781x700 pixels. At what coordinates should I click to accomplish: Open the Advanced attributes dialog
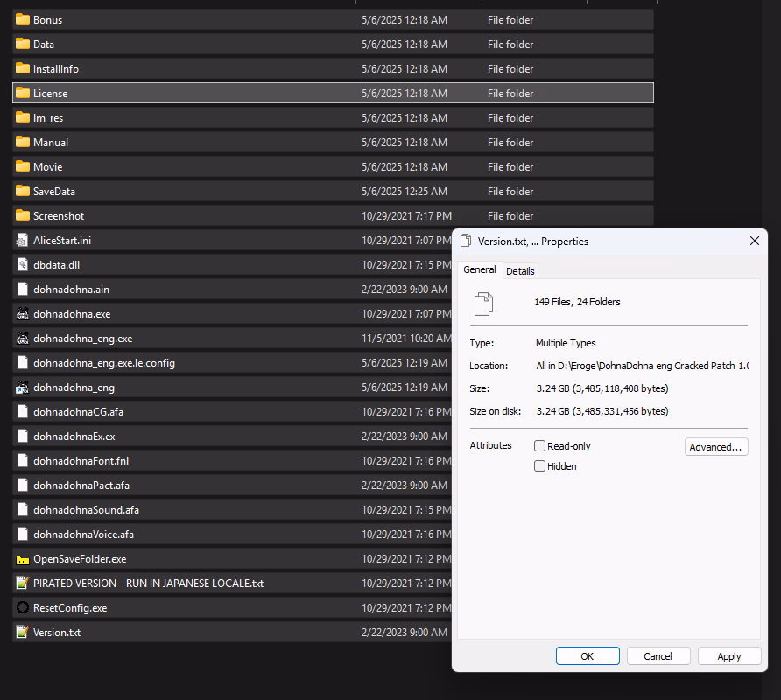tap(716, 447)
